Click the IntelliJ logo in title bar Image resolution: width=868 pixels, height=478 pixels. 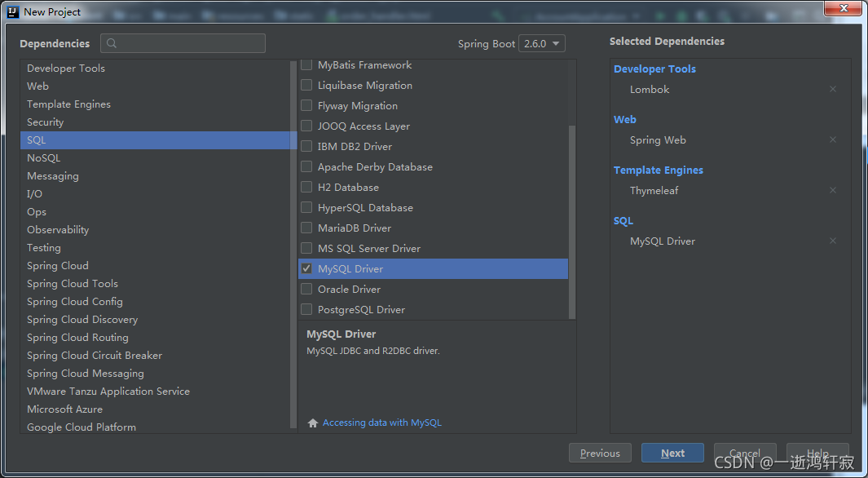click(13, 11)
